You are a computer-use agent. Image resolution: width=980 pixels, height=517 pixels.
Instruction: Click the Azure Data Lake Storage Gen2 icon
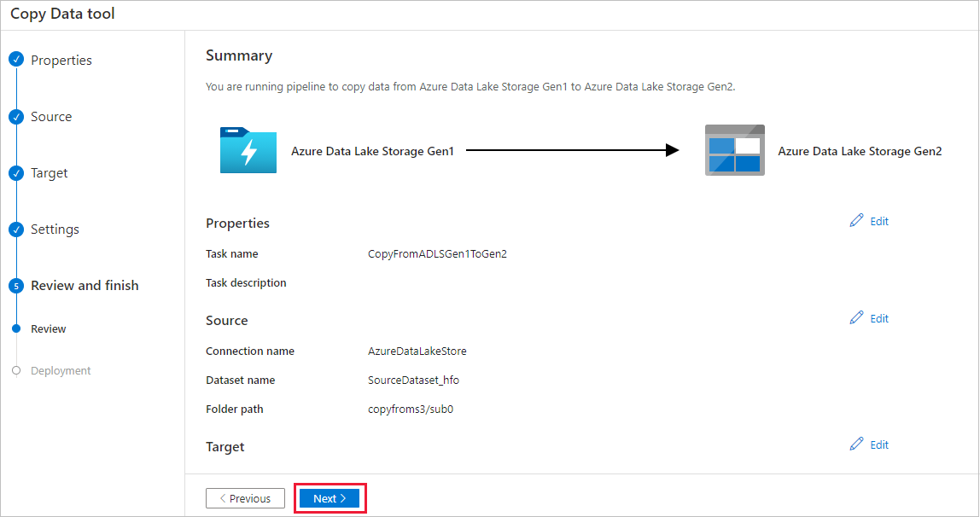[x=734, y=150]
